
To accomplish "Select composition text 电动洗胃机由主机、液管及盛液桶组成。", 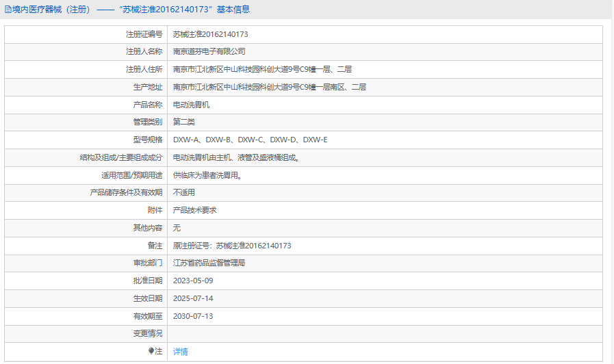I will click(x=237, y=158).
